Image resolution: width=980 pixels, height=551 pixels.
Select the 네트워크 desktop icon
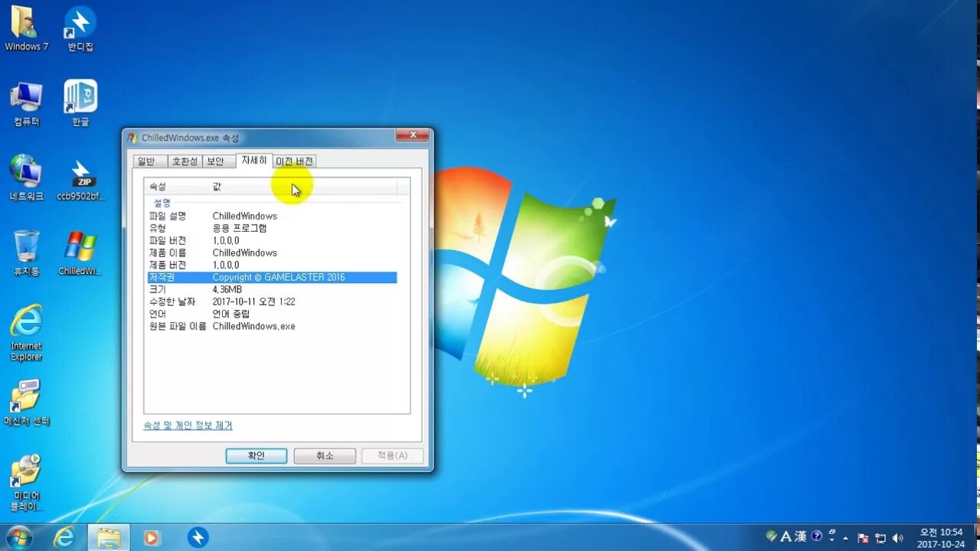point(26,178)
